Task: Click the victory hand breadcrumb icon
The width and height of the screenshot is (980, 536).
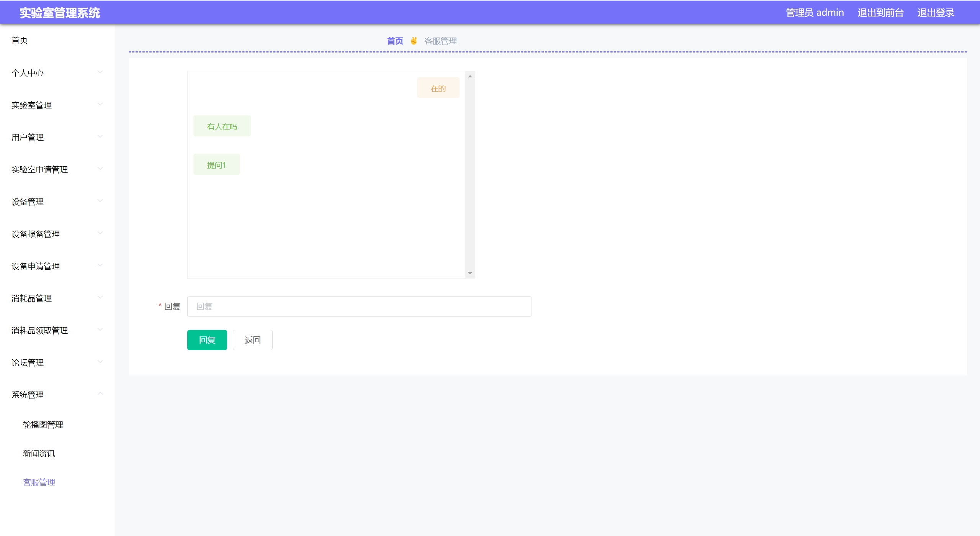Action: 414,41
